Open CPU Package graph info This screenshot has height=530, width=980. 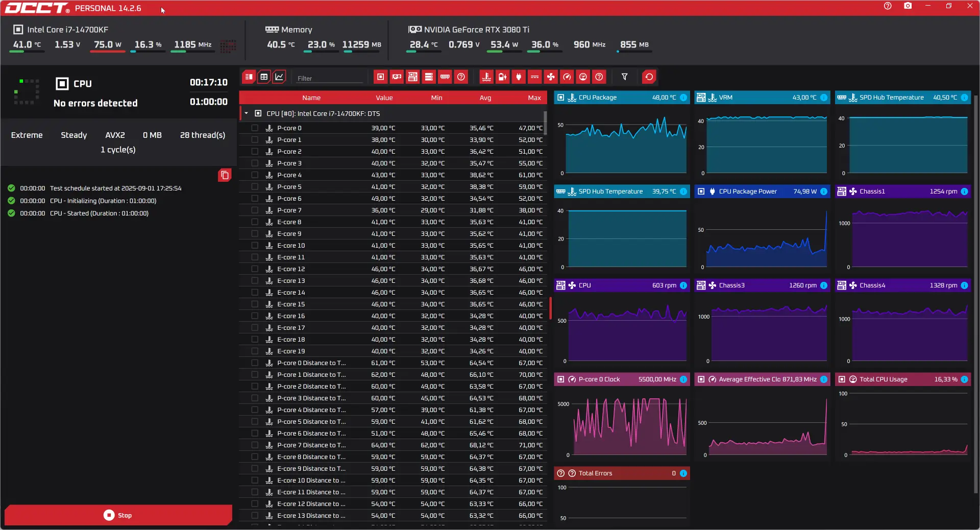tap(683, 98)
